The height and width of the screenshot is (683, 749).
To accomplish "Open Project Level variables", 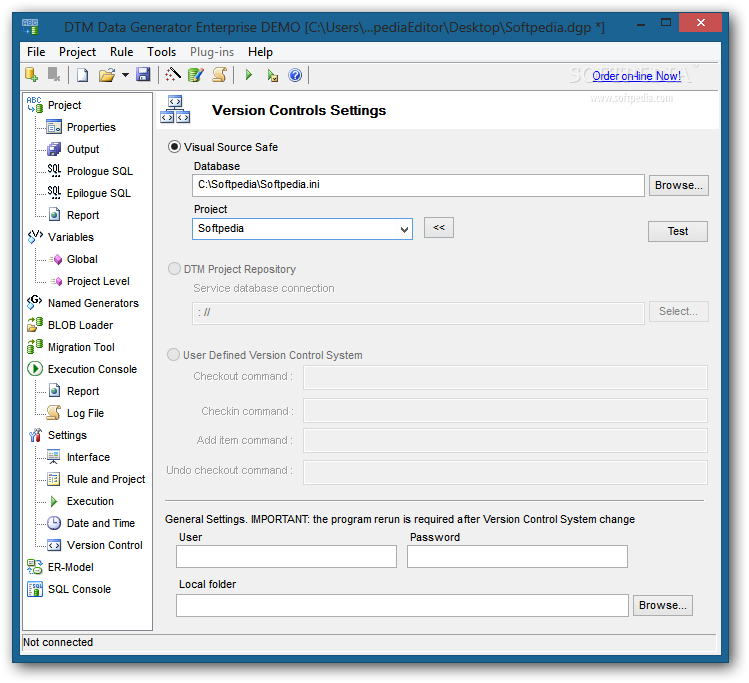I will tap(98, 281).
